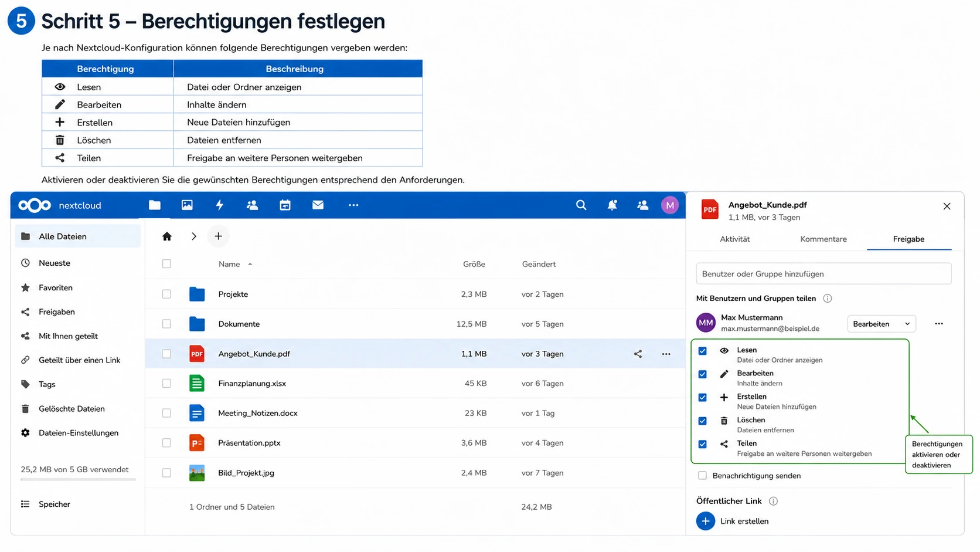The width and height of the screenshot is (980, 552).
Task: Uncheck the Bearbeiten permission checkbox
Action: pos(702,374)
